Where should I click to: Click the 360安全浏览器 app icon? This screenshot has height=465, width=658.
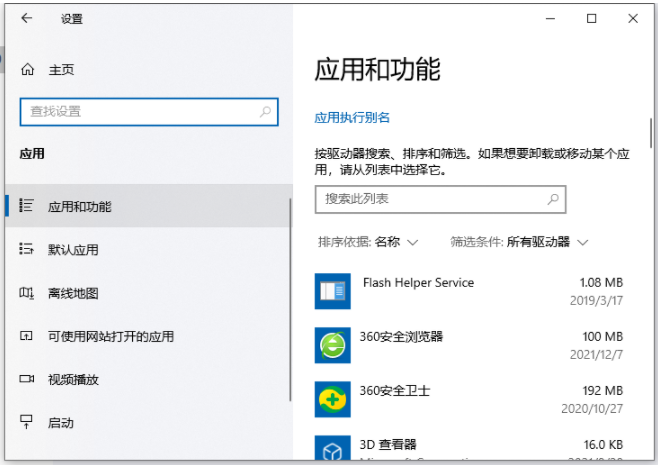331,345
